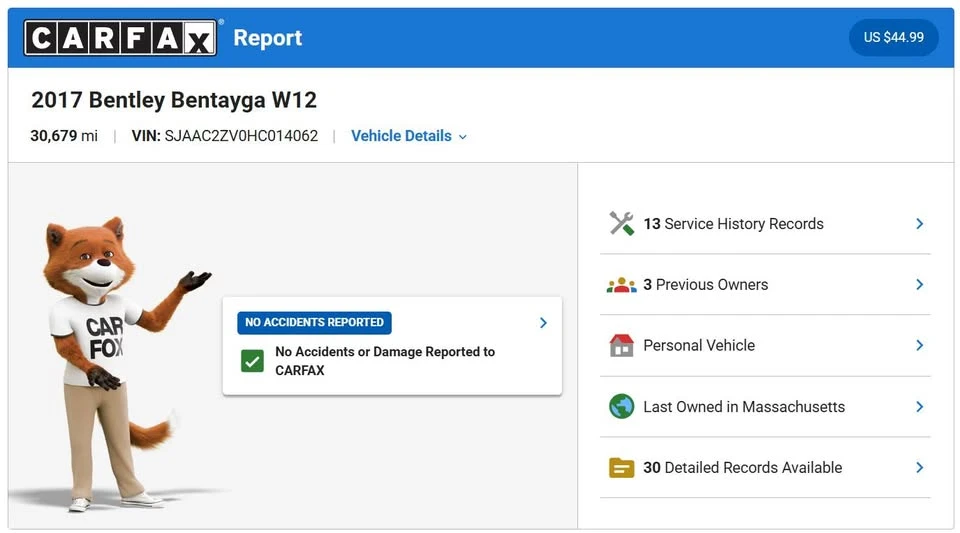Click the 2017 Bentley Bentayga W12 title

coord(174,100)
